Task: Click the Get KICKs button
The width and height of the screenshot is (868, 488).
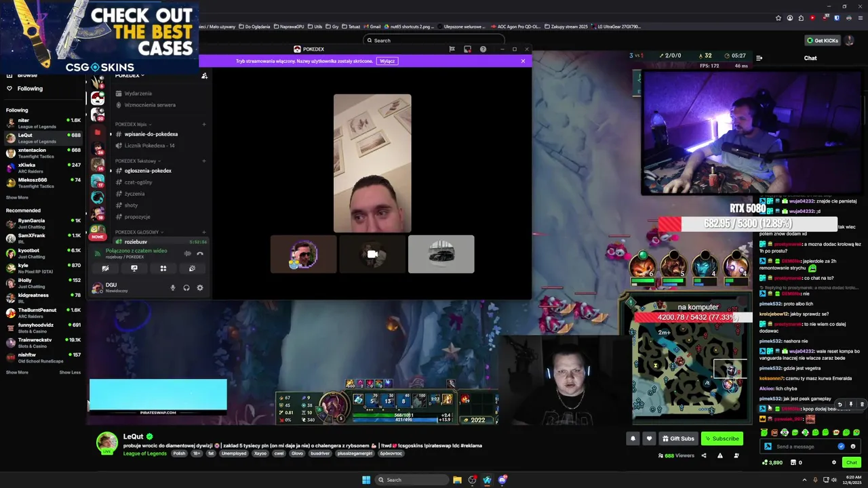Action: (823, 41)
